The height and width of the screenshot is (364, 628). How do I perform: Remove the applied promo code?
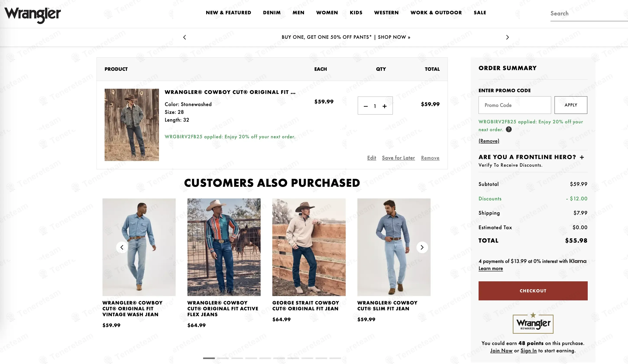coord(489,141)
